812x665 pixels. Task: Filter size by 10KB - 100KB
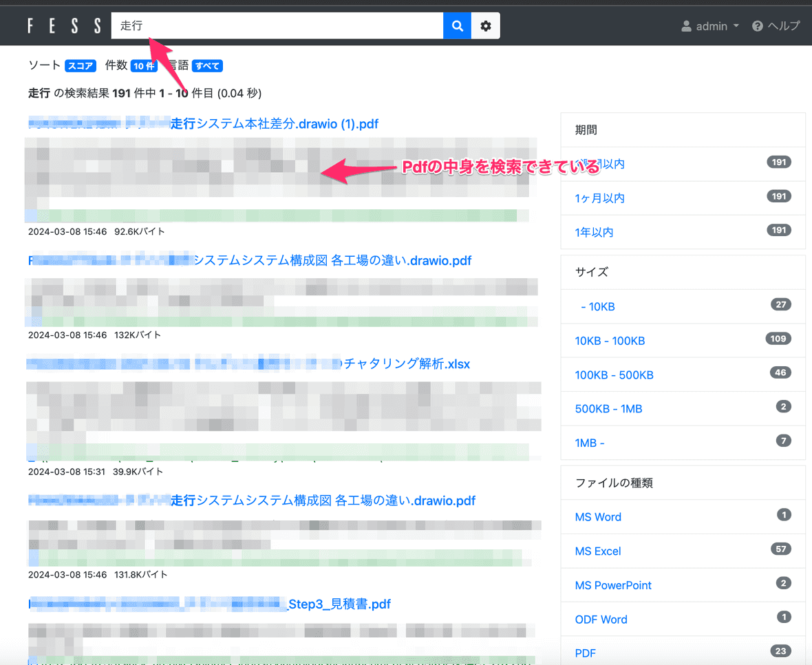610,341
